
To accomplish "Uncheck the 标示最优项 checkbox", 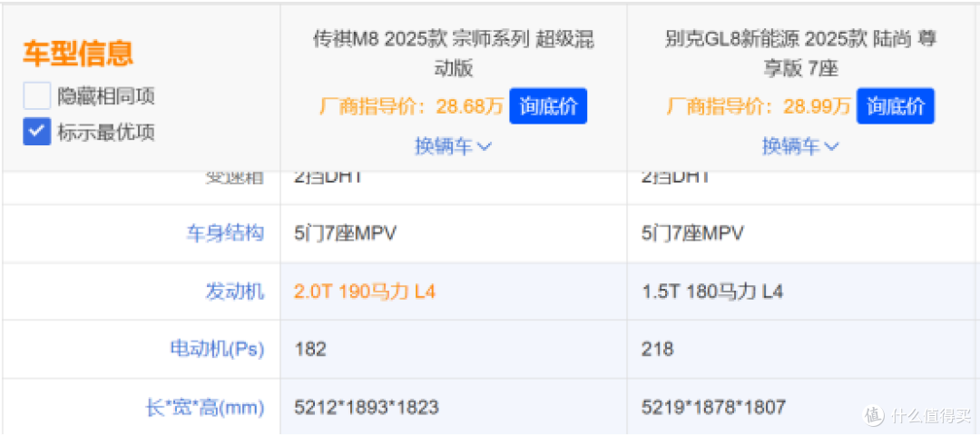I will [x=36, y=132].
